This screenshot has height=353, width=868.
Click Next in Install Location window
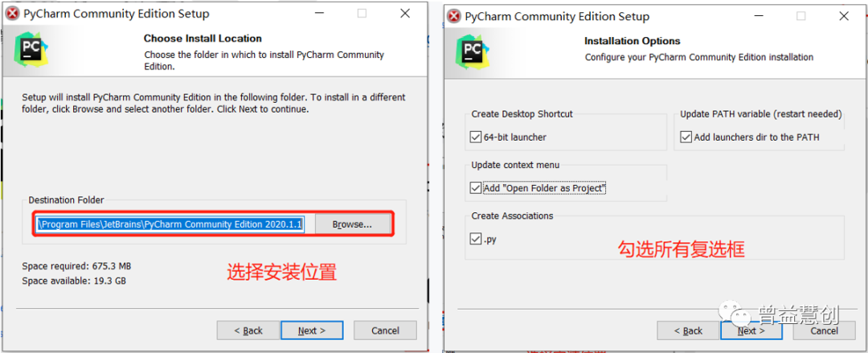[312, 330]
